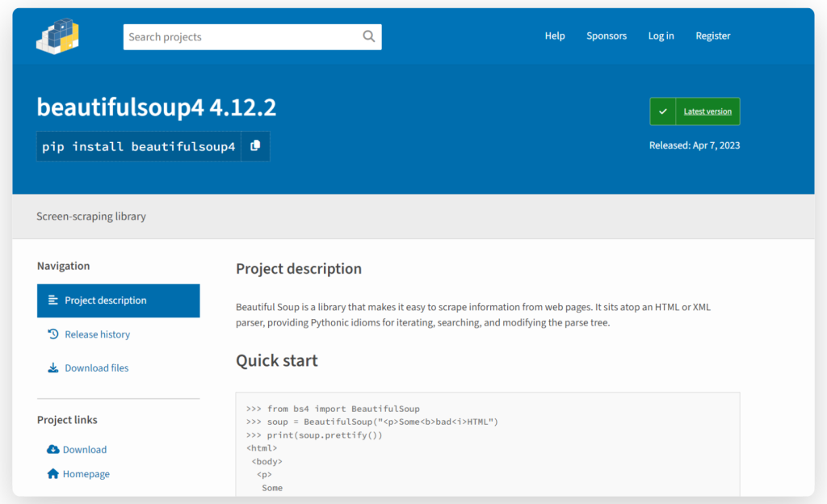Click the Project links heading
This screenshot has width=827, height=504.
tap(67, 420)
